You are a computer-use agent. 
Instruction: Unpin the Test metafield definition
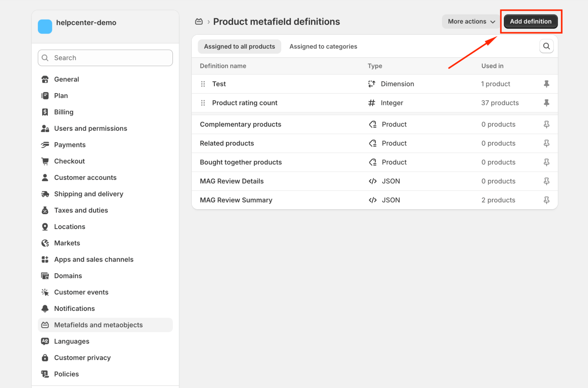click(546, 84)
